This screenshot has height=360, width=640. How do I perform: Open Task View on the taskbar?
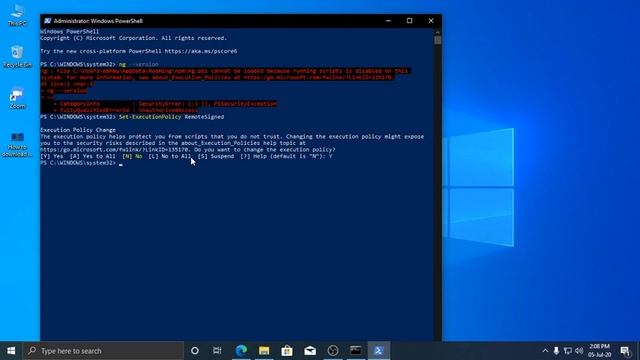217,351
